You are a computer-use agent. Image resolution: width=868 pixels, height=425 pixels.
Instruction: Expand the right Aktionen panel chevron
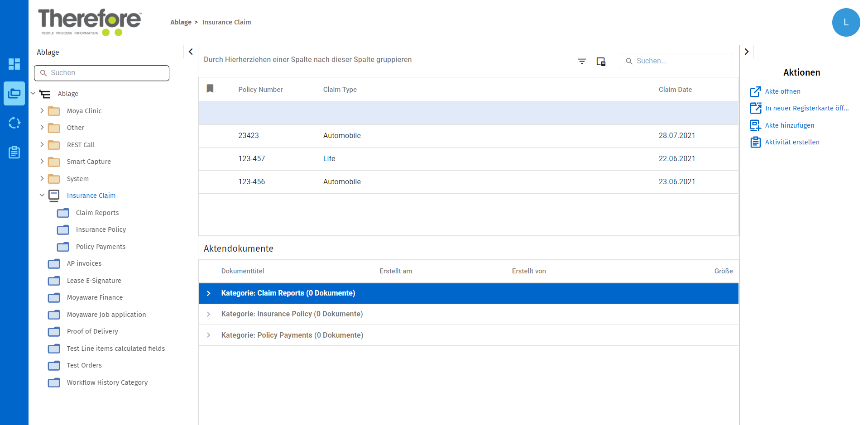tap(747, 51)
